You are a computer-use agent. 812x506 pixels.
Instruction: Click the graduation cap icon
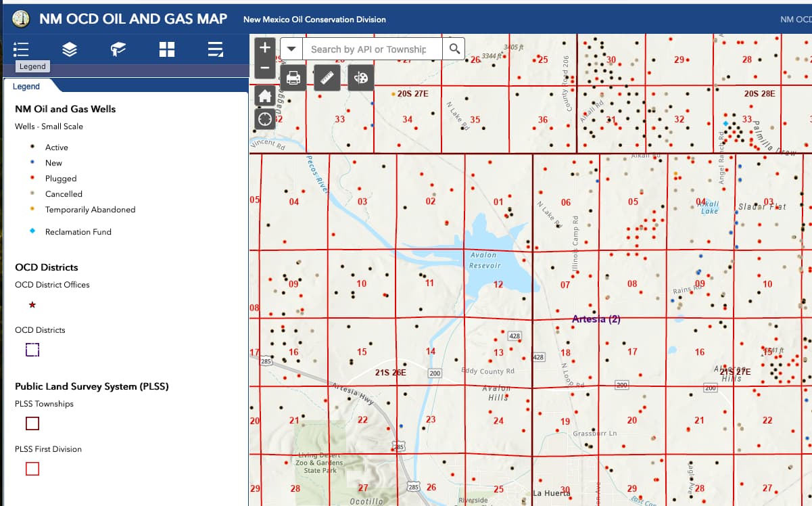[118, 49]
